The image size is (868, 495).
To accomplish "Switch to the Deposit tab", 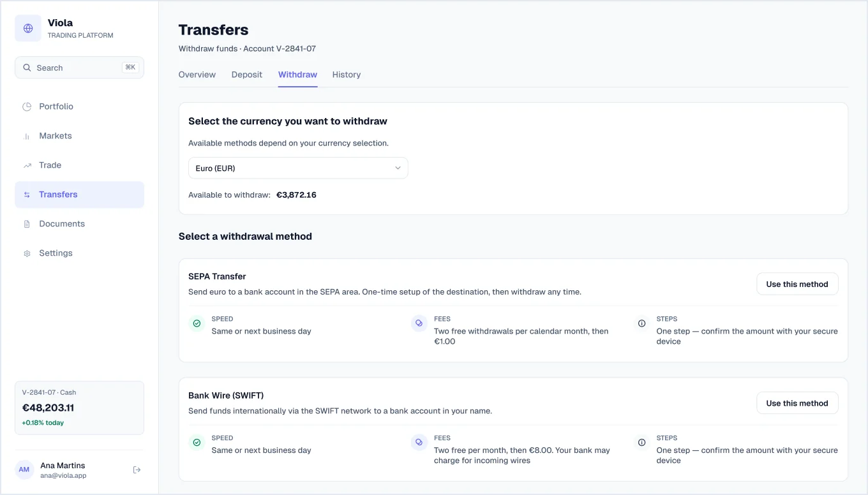I will (x=247, y=75).
